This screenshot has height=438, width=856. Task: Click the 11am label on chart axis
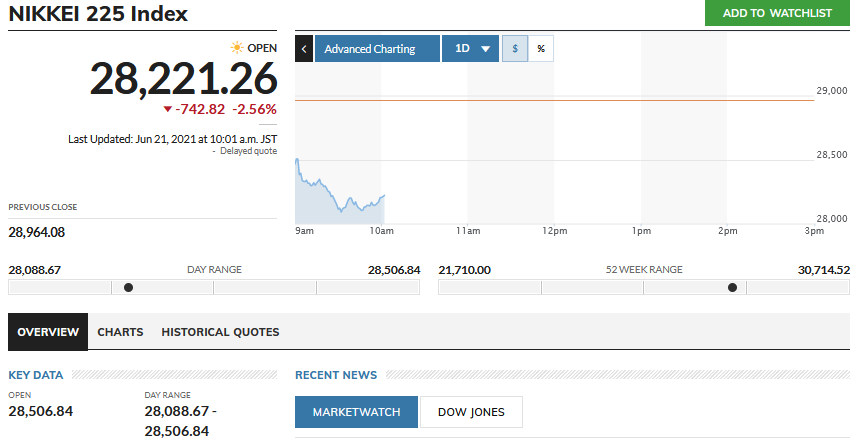click(468, 231)
